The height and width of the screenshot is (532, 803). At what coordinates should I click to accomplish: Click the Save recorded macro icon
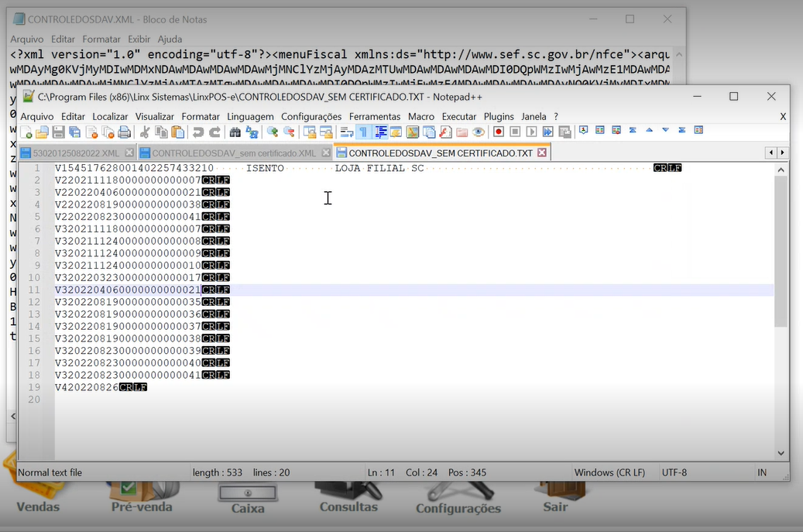pyautogui.click(x=565, y=132)
